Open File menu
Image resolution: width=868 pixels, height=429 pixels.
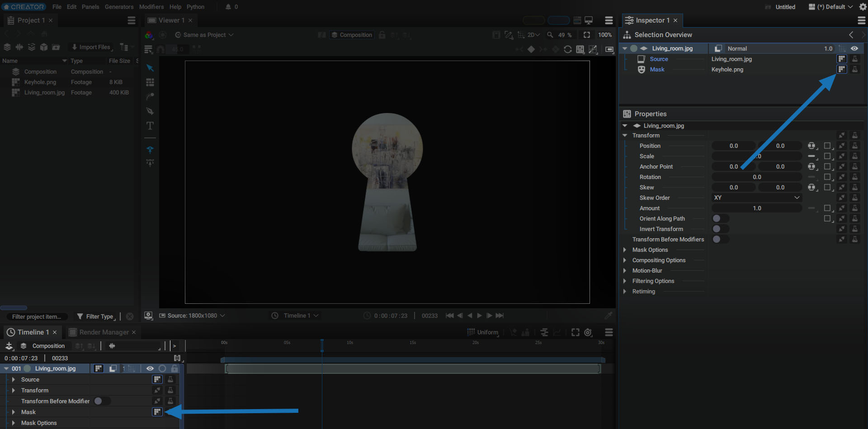click(x=57, y=7)
